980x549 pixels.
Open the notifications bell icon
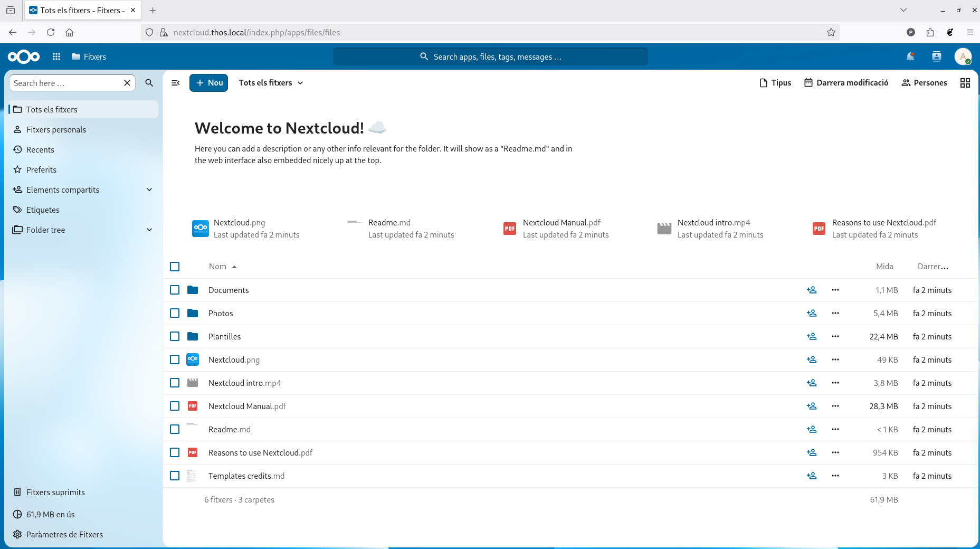(910, 56)
